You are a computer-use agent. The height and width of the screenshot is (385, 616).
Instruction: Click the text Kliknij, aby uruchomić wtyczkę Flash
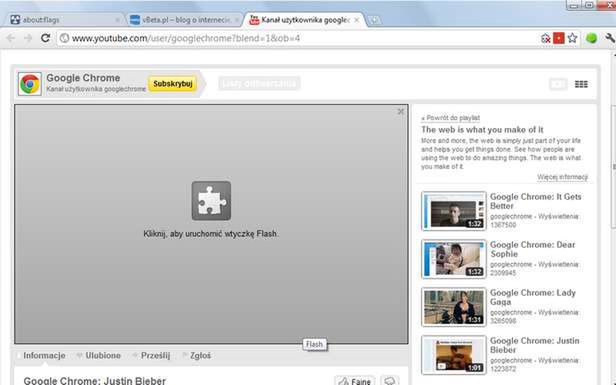click(211, 234)
